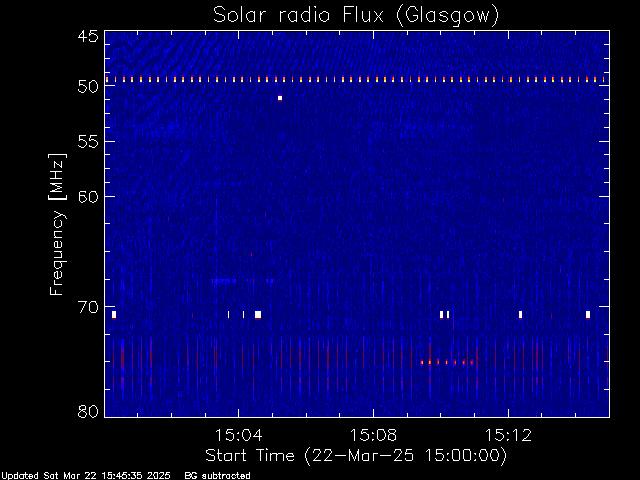Viewport: 640px width, 480px height.
Task: Click the 50 MHz axis tick label
Action: [x=88, y=86]
